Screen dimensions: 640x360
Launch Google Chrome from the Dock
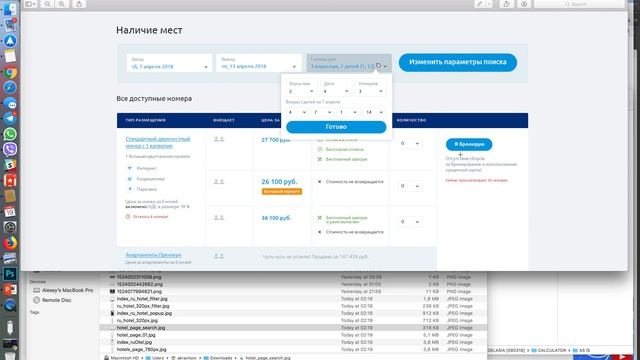10,72
